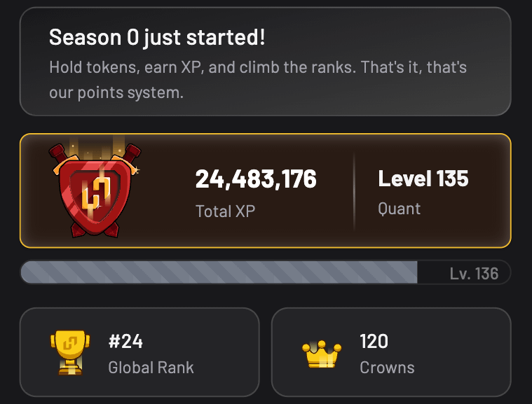The width and height of the screenshot is (532, 404).
Task: Click the Global Rank label text
Action: [151, 368]
